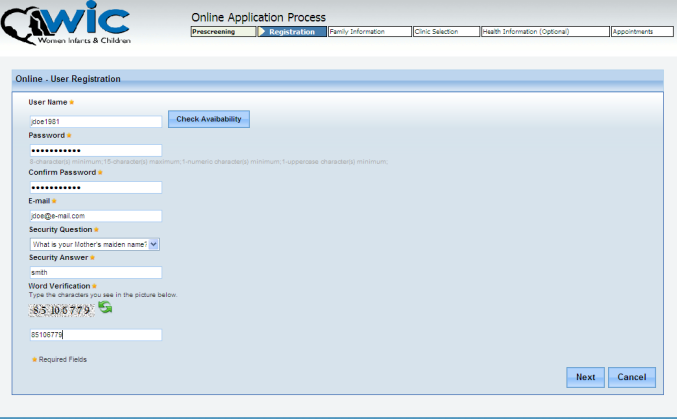Jump to the Appointments step
Viewport: 677px width, 419px height.
641,32
